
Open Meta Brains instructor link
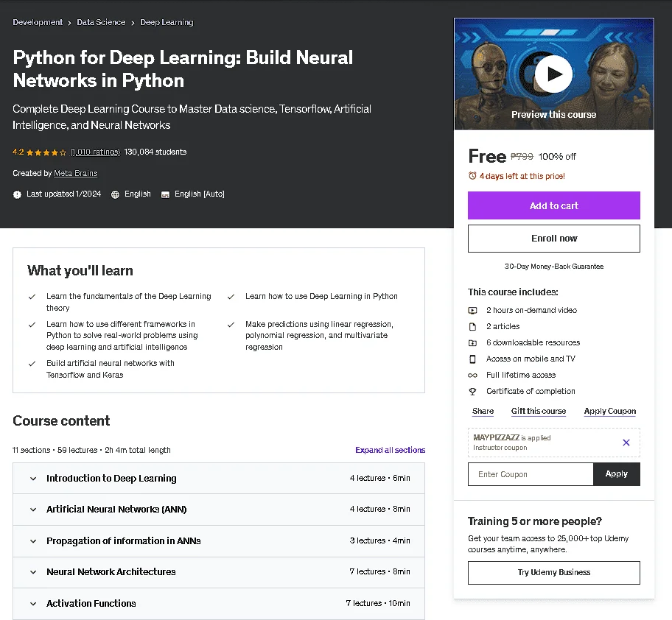click(x=75, y=174)
